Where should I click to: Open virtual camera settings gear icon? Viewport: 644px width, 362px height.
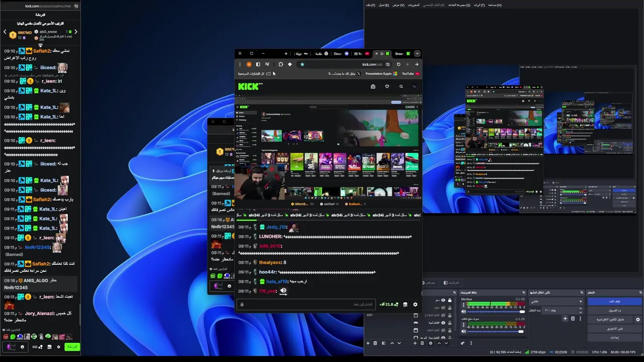[x=638, y=320]
